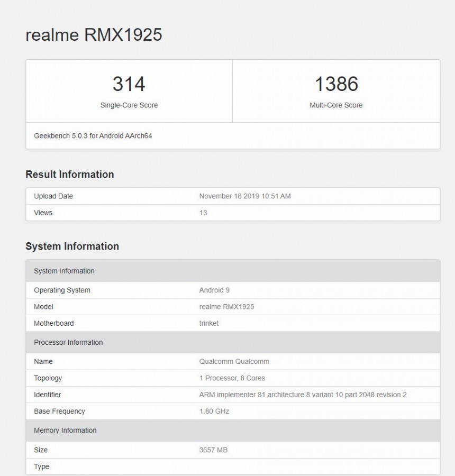The height and width of the screenshot is (476, 455).
Task: Click the Result Information section heading
Action: 69,175
